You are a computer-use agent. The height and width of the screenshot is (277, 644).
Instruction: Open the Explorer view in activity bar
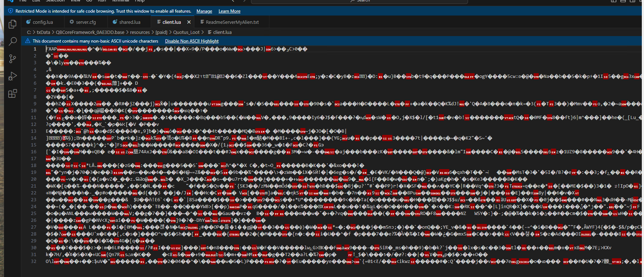pyautogui.click(x=13, y=24)
